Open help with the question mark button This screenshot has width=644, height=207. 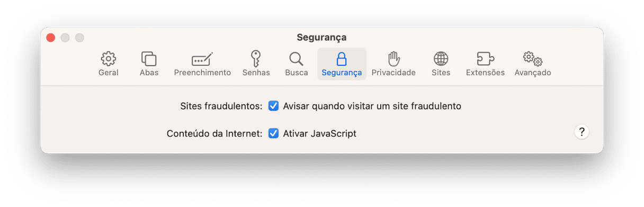(x=582, y=132)
